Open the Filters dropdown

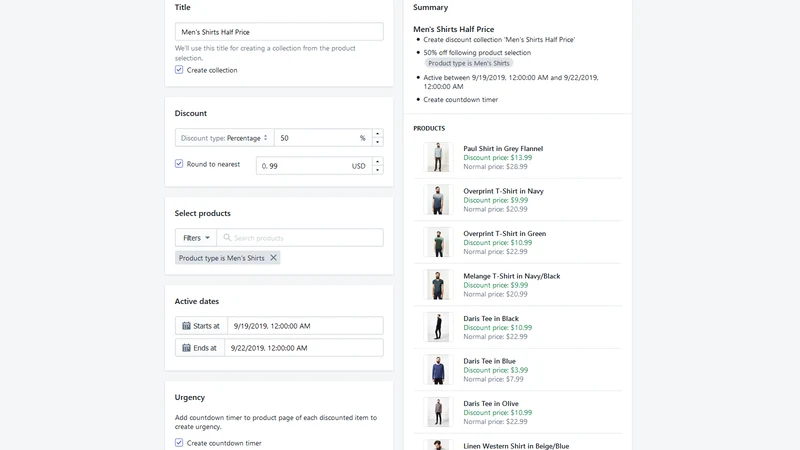[196, 238]
